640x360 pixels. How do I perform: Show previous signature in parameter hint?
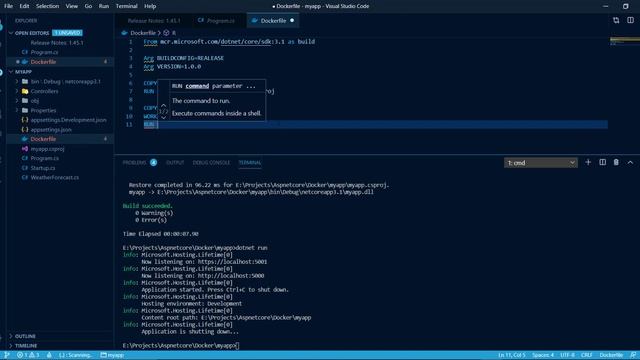[x=163, y=105]
